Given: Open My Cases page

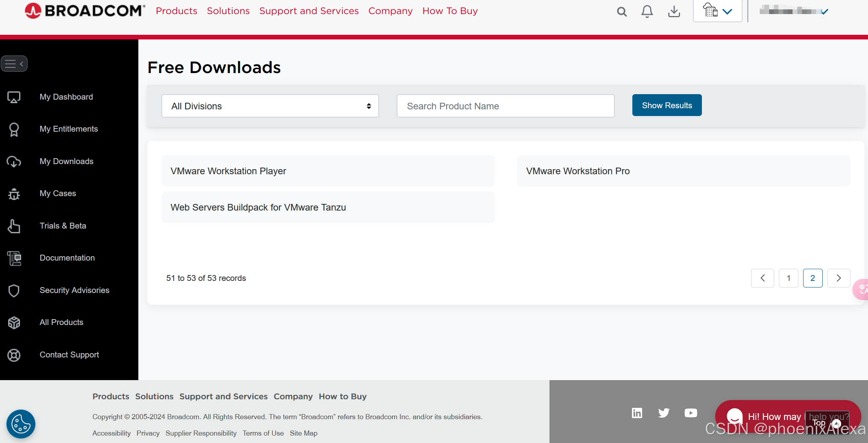Looking at the screenshot, I should (x=58, y=193).
